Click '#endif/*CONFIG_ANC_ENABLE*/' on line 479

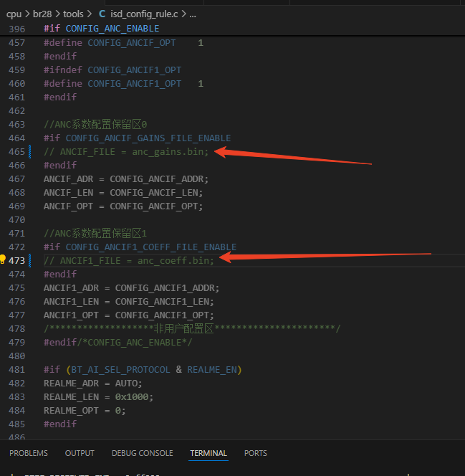click(x=118, y=343)
